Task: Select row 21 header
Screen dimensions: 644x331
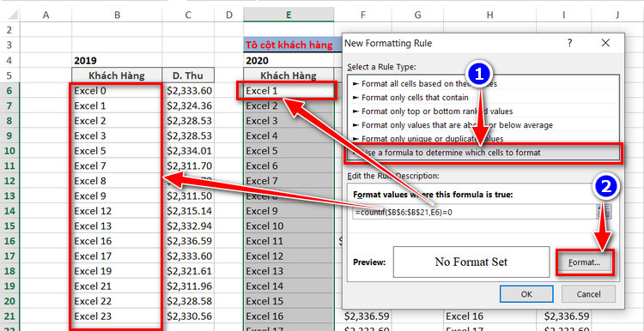Action: pyautogui.click(x=9, y=316)
